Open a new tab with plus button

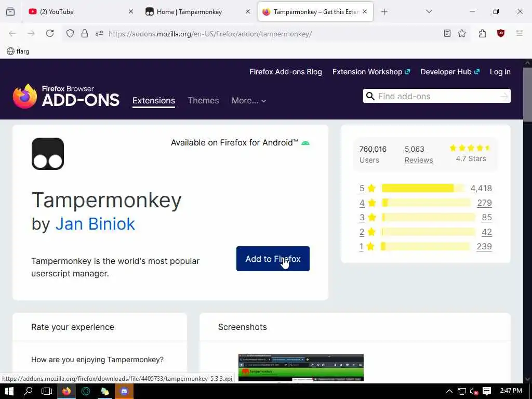point(384,12)
